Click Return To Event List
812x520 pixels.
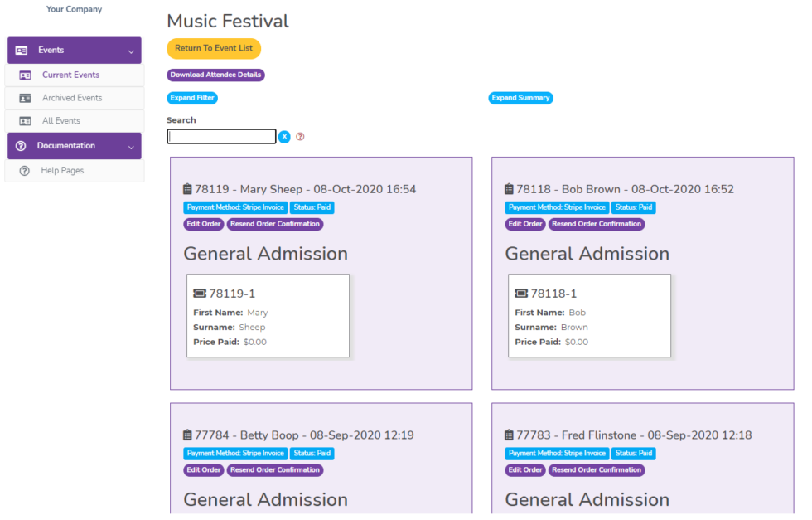pyautogui.click(x=214, y=48)
